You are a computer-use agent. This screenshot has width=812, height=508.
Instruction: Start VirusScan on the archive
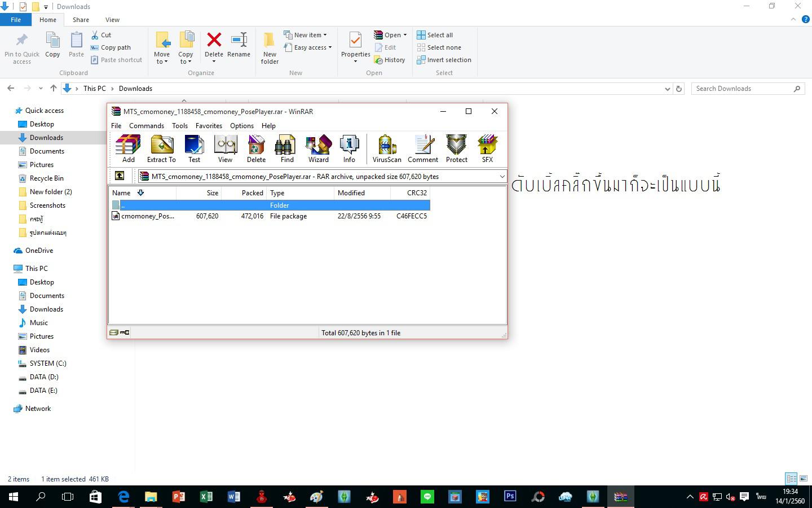pos(387,149)
